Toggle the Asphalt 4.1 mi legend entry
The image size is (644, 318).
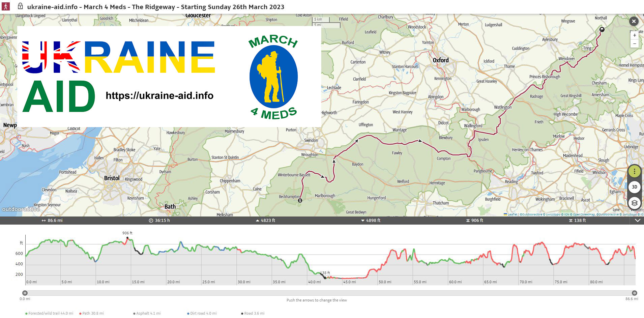(148, 313)
